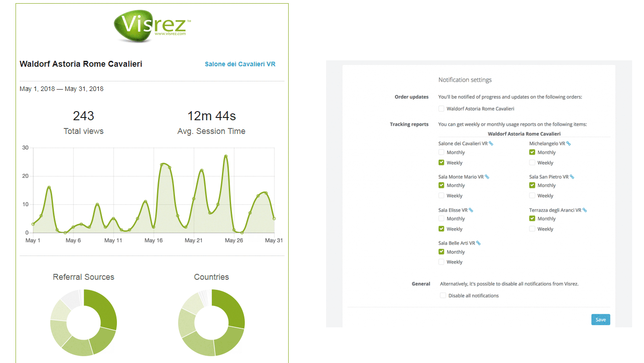Uncheck Monthly report for Sala San Pietro VR
The image size is (644, 363).
(x=532, y=185)
